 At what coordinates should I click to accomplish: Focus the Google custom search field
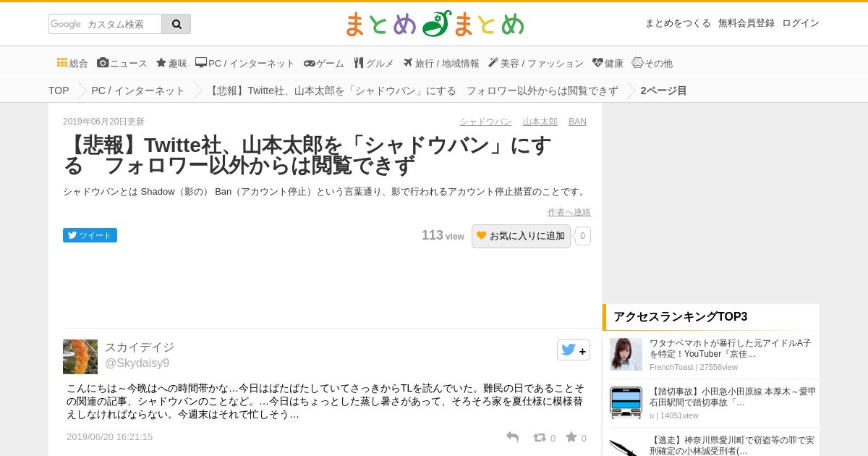(x=106, y=24)
